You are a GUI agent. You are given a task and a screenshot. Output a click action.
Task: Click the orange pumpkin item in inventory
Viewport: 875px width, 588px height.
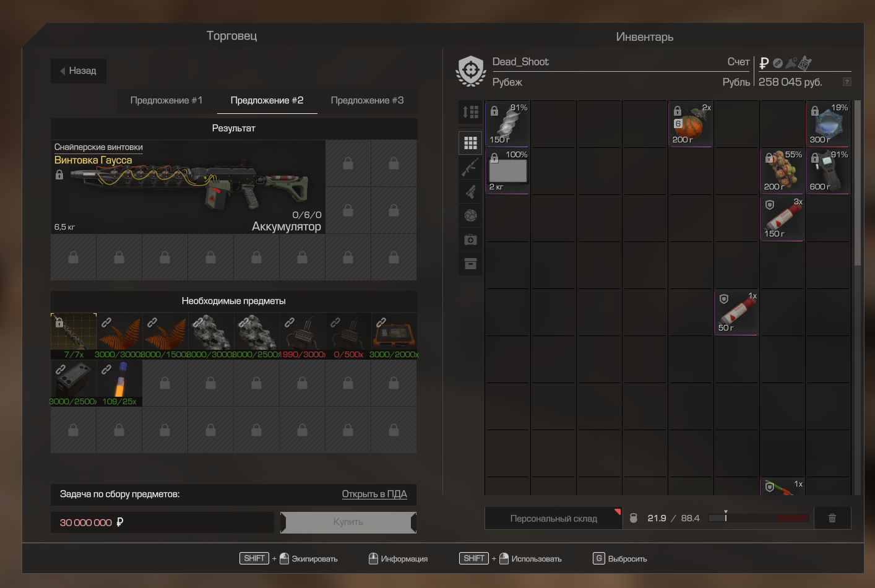tap(691, 124)
